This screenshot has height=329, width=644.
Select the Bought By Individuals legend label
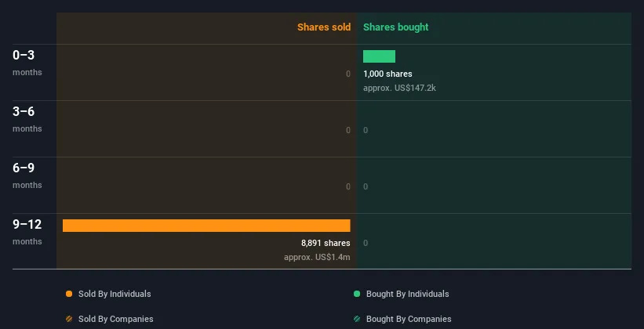(x=407, y=294)
